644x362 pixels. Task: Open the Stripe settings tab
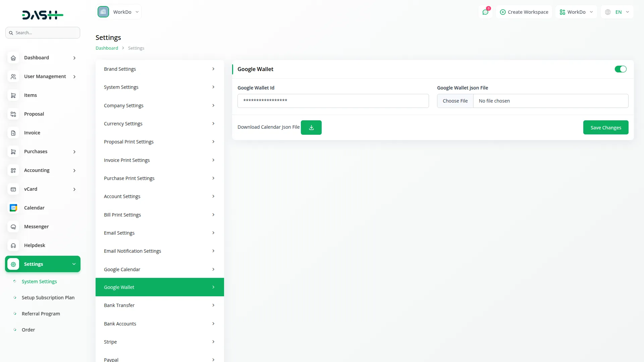(160, 342)
